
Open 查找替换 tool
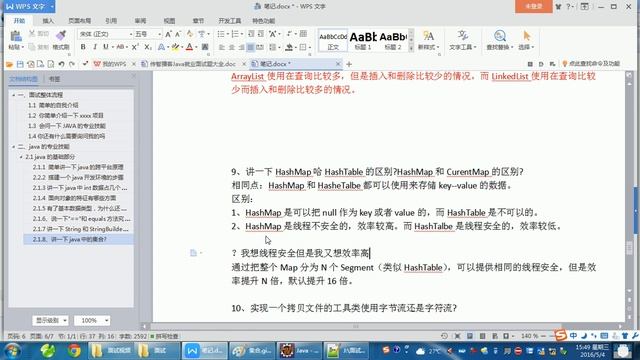click(500, 40)
